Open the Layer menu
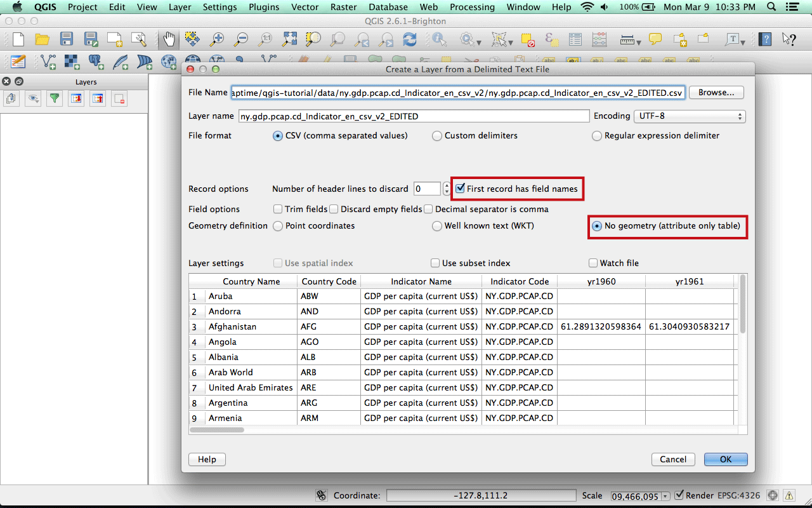The image size is (812, 508). (180, 7)
